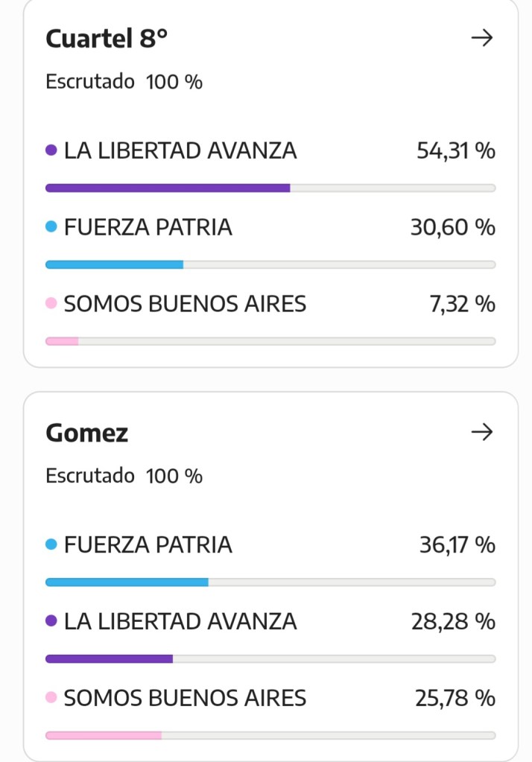Click pink dot beside Cuartel 8° Somos Buenos Aires
Image resolution: width=532 pixels, height=762 pixels.
pyautogui.click(x=51, y=303)
